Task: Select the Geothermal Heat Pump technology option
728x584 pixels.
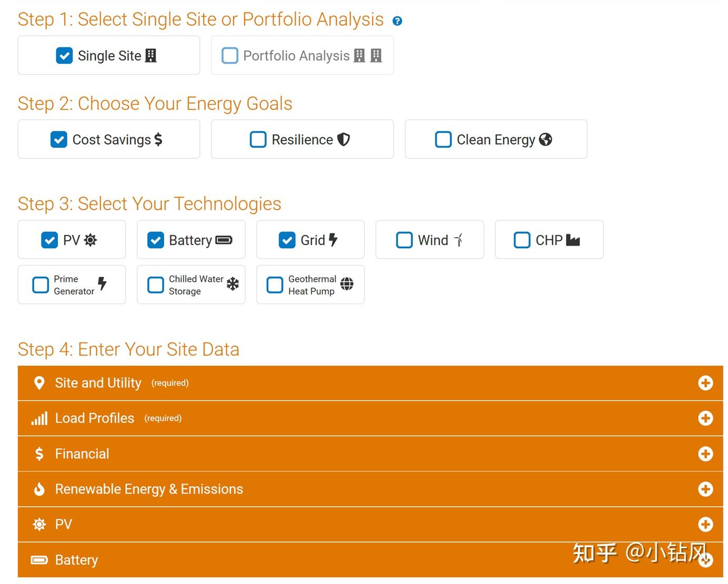Action: [x=310, y=285]
